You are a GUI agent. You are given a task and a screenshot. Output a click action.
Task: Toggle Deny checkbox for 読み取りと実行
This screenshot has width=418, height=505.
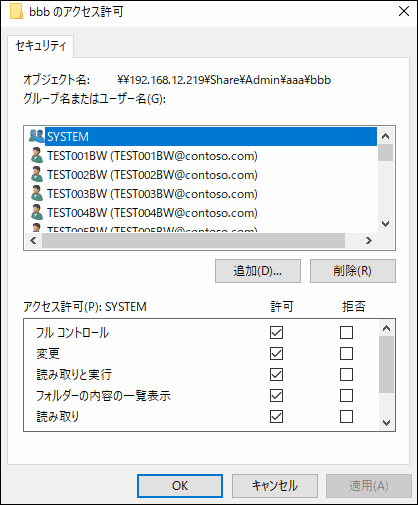point(346,374)
